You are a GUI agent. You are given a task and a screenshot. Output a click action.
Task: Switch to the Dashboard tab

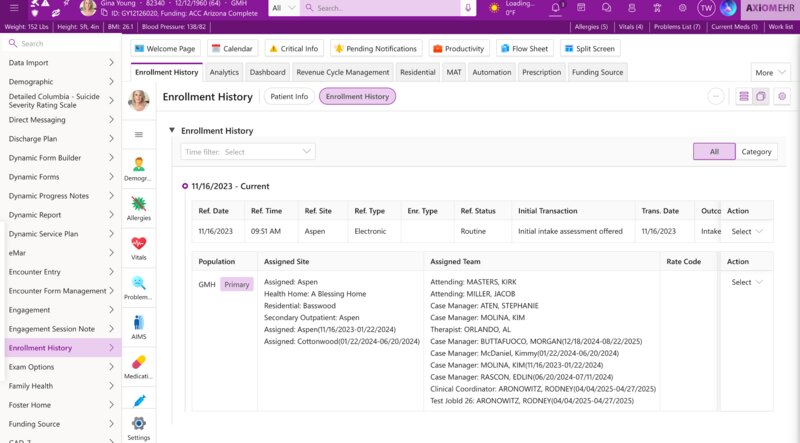pyautogui.click(x=267, y=72)
